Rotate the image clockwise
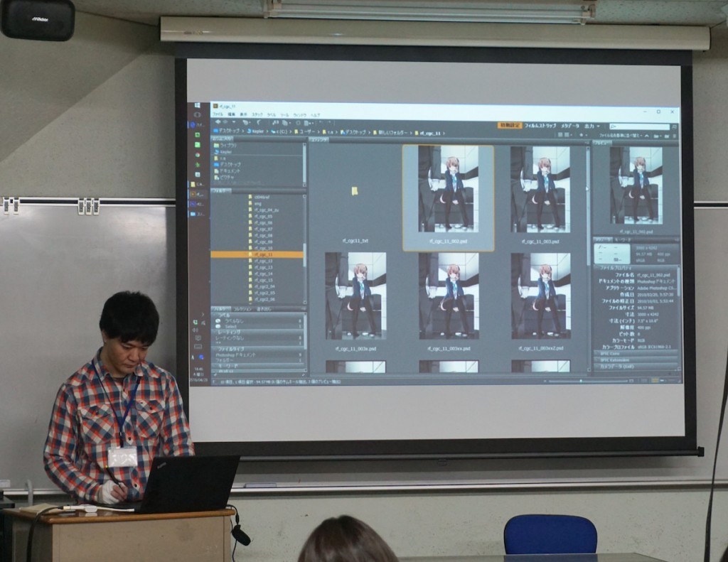 (x=330, y=122)
